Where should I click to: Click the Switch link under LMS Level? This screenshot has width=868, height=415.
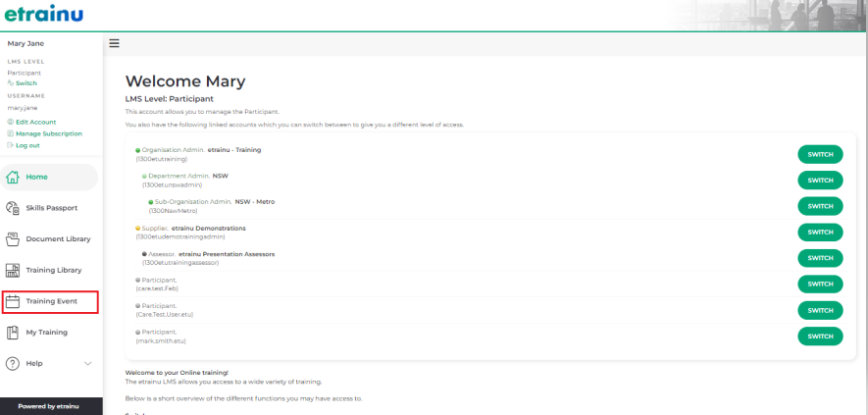point(26,83)
